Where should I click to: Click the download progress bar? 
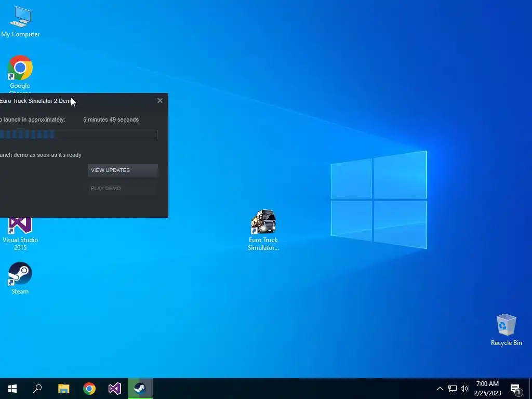point(78,135)
